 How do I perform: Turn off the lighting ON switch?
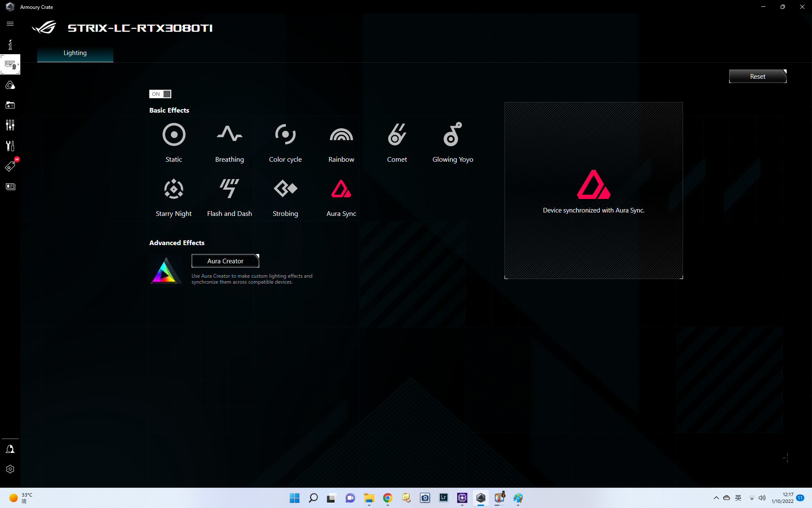pyautogui.click(x=160, y=94)
